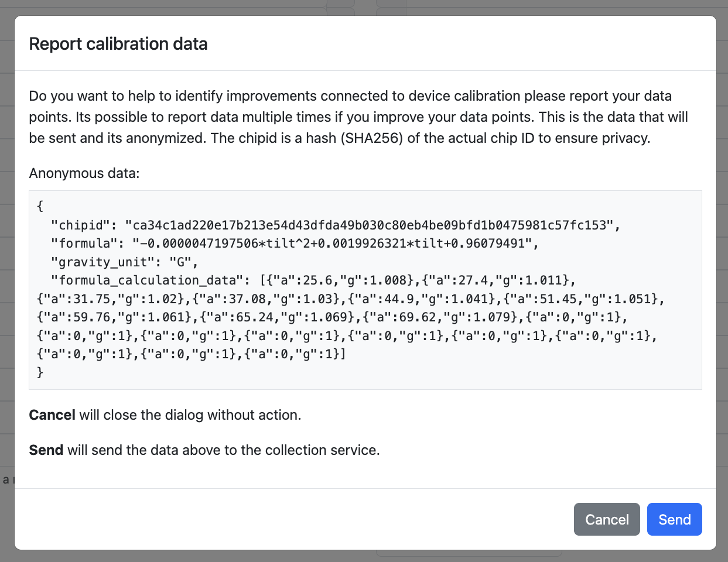Click the tilt formula string value
The height and width of the screenshot is (562, 728).
[x=335, y=244]
